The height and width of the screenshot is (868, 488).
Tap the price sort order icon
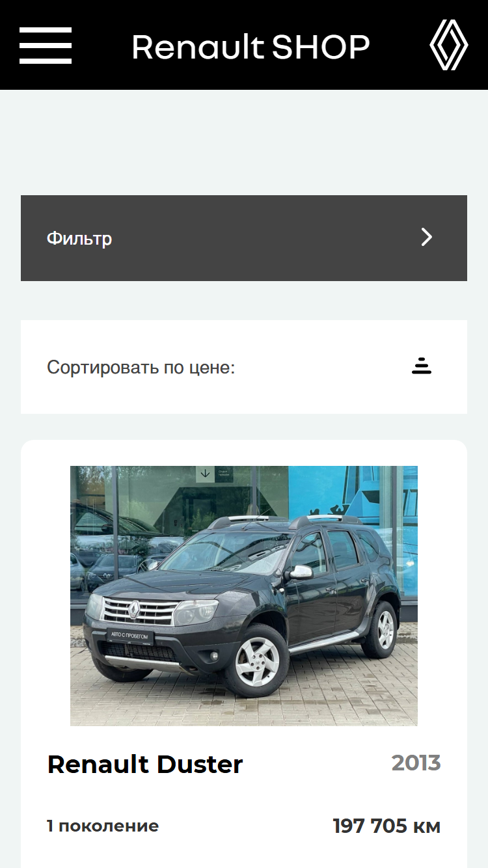coord(422,366)
